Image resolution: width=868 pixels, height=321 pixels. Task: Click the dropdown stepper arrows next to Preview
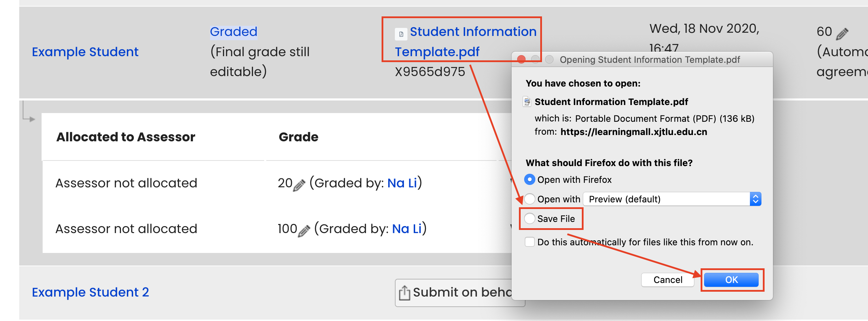(755, 199)
